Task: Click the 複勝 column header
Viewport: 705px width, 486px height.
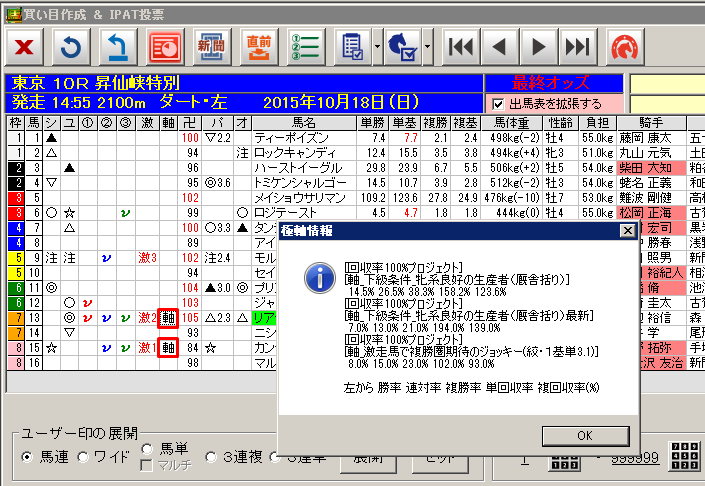Action: tap(435, 122)
